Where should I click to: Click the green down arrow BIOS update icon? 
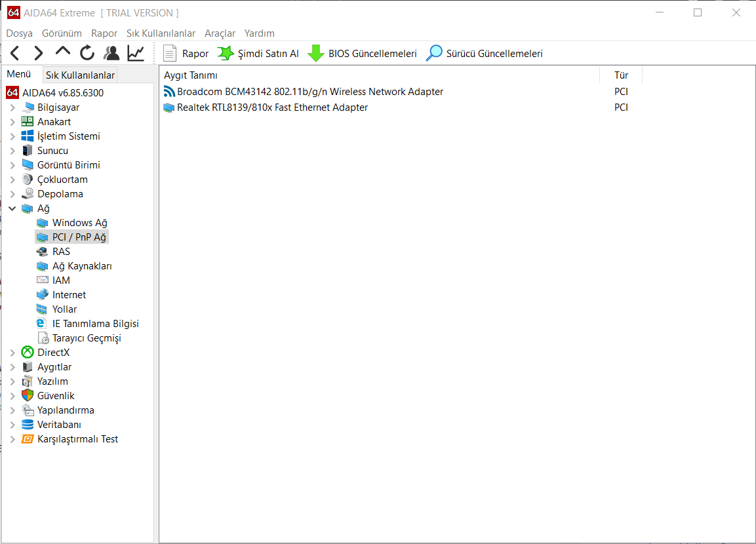316,54
